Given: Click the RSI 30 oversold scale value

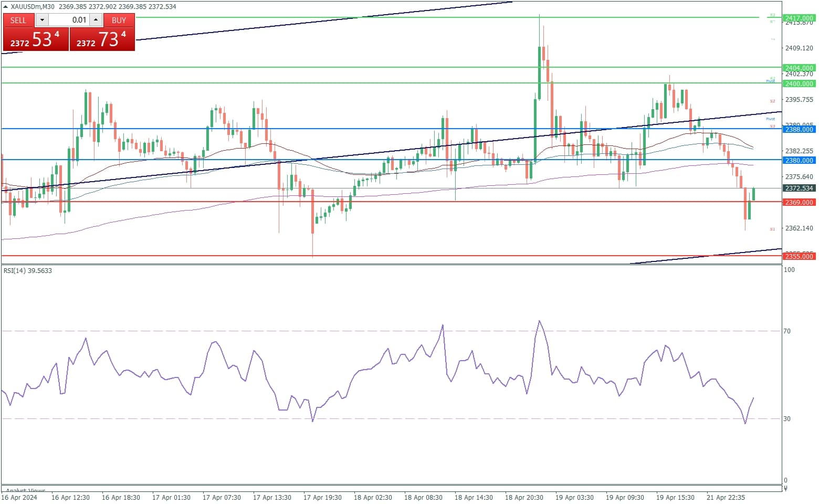Looking at the screenshot, I should click(787, 419).
